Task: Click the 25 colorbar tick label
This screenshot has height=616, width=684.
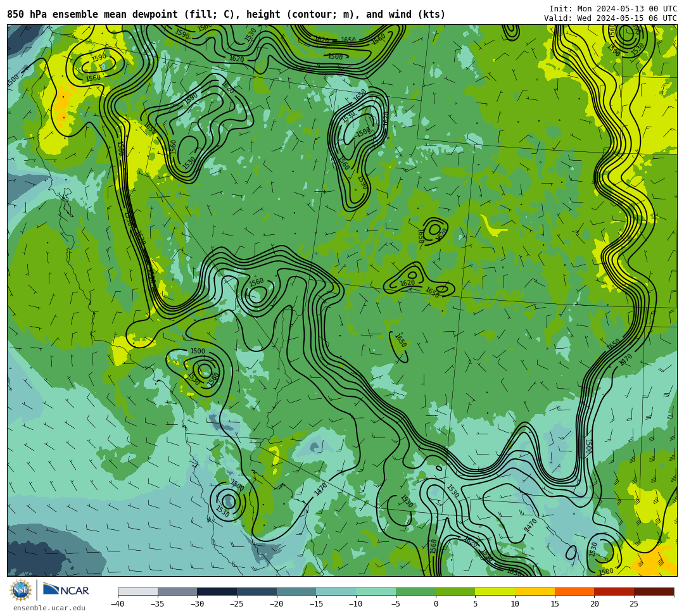Action: (x=634, y=604)
